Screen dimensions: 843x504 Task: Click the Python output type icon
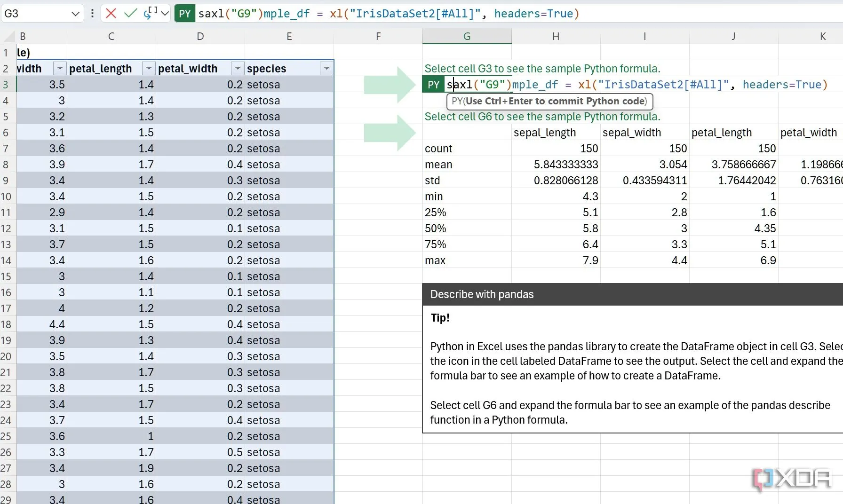[x=150, y=13]
